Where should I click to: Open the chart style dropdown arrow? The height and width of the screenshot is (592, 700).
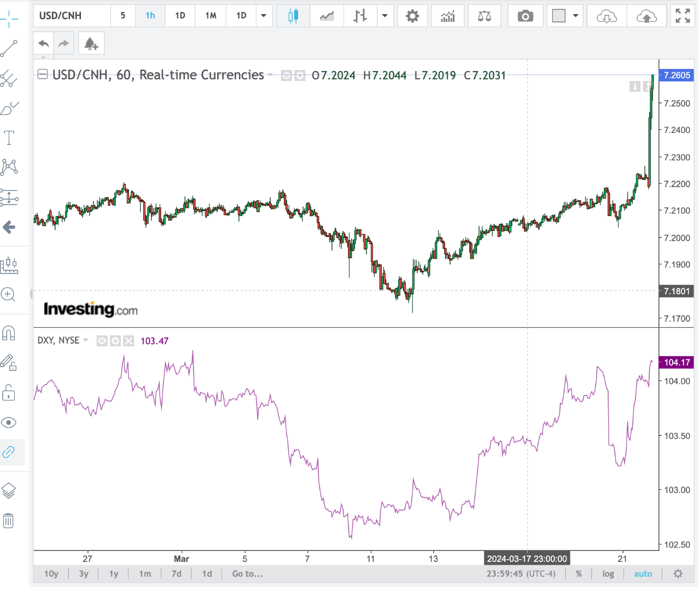tap(384, 16)
